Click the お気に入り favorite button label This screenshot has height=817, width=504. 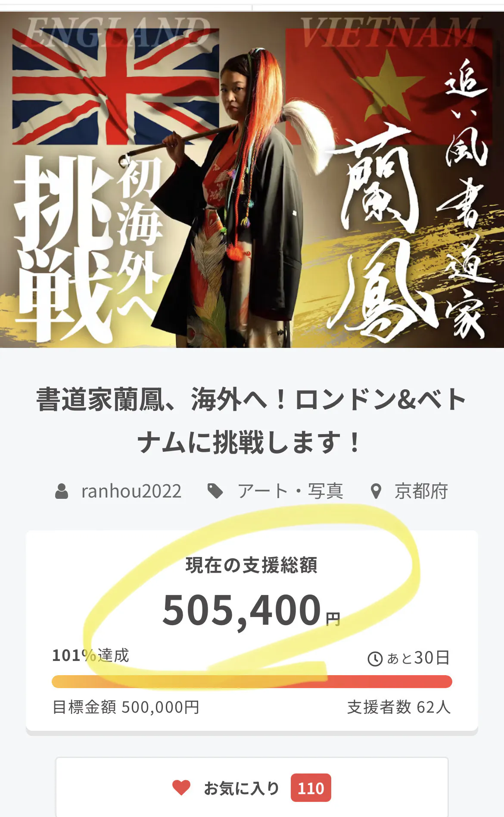pyautogui.click(x=242, y=788)
